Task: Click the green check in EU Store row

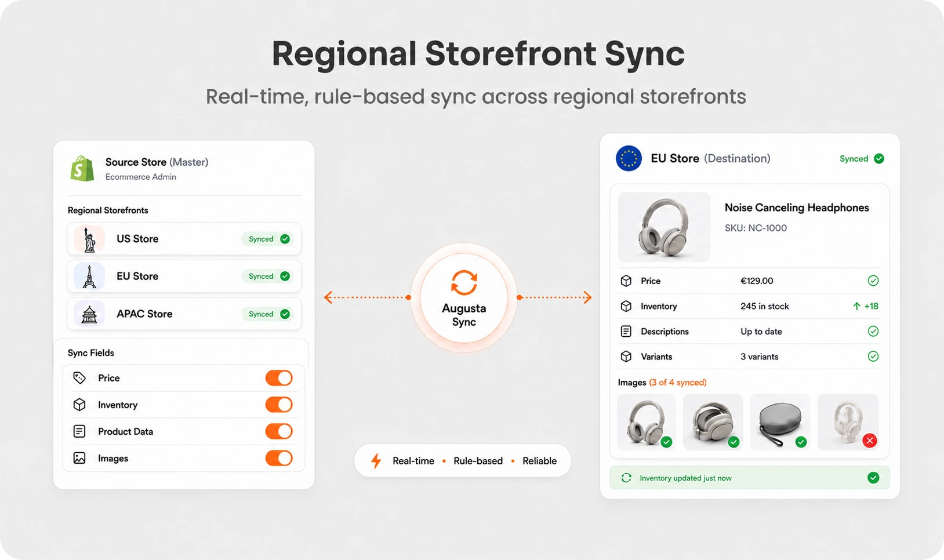Action: [285, 276]
